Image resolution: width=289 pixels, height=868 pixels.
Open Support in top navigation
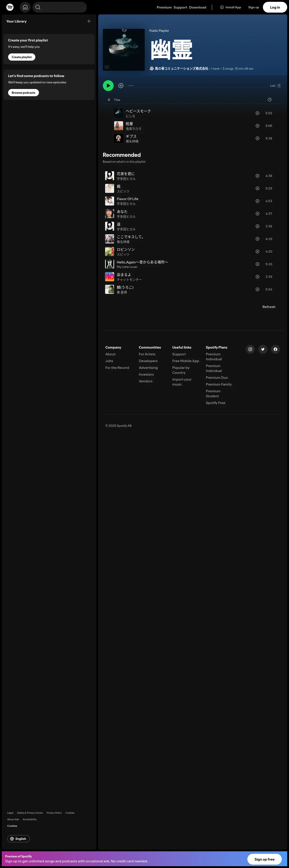coord(180,7)
